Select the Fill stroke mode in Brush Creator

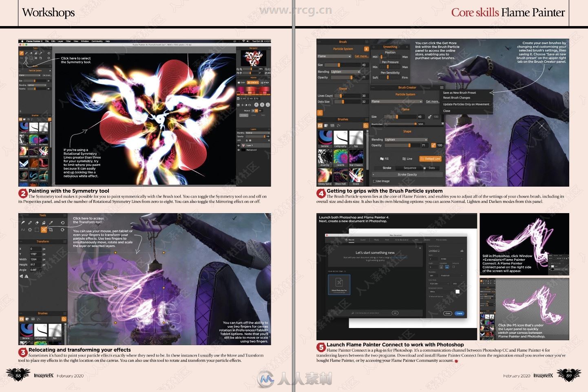point(384,159)
